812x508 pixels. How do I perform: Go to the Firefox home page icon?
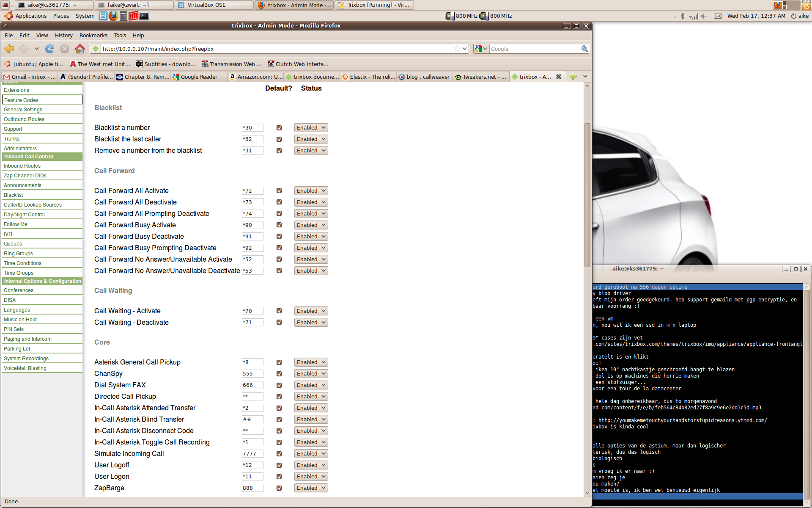80,49
